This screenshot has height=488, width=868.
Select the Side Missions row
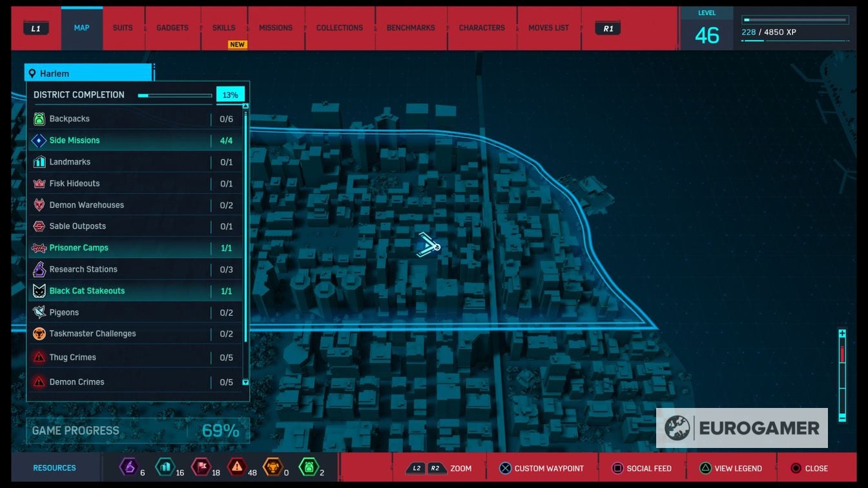point(134,140)
